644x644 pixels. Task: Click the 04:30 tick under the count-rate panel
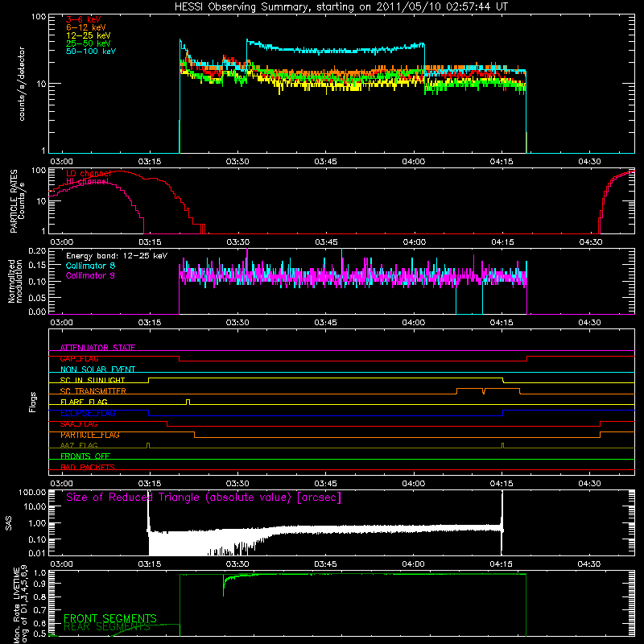[x=589, y=162]
